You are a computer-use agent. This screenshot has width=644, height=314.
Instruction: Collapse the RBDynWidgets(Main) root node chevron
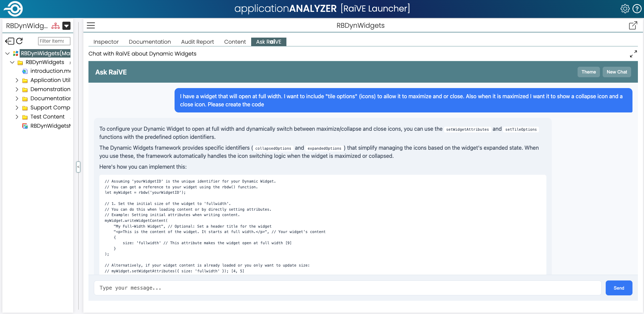[x=7, y=54]
